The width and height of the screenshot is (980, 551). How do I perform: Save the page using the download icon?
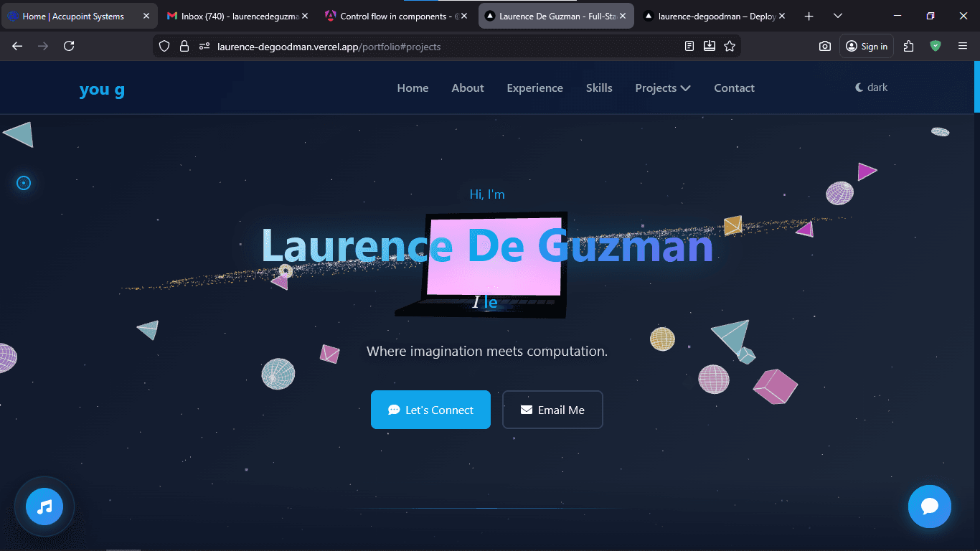[x=709, y=45]
